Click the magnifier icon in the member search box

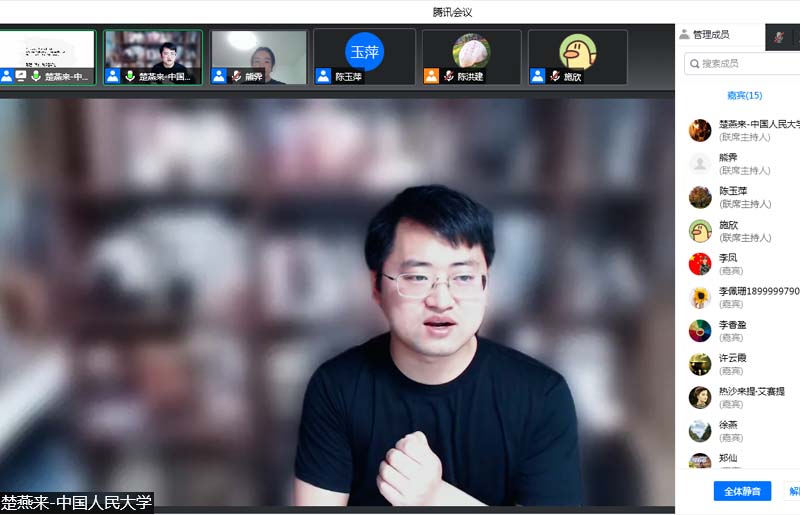(x=693, y=64)
